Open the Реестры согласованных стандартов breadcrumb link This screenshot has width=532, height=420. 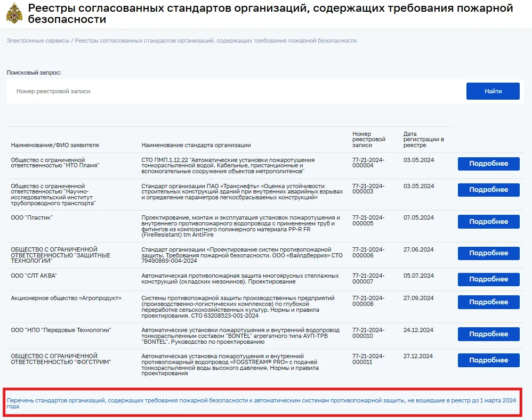coord(215,41)
